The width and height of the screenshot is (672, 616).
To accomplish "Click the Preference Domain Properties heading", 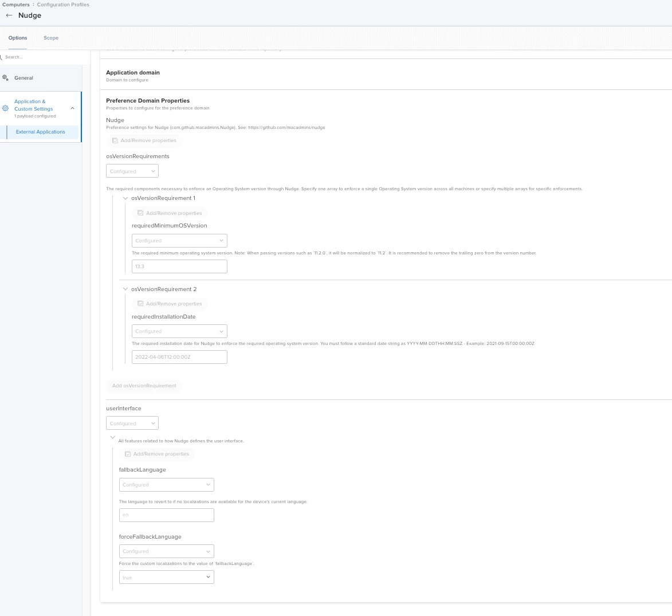I will click(148, 101).
